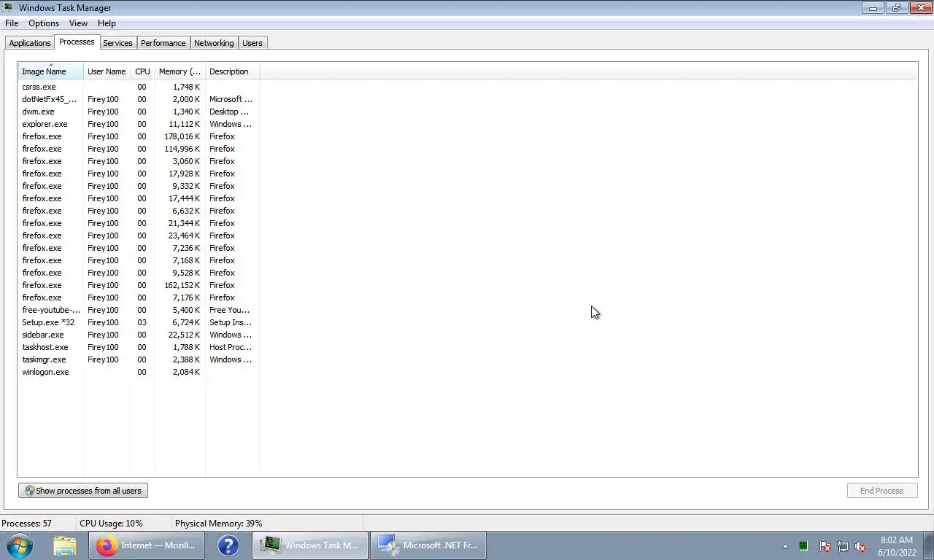Select the dwm.exe process
934x560 pixels.
(139, 112)
